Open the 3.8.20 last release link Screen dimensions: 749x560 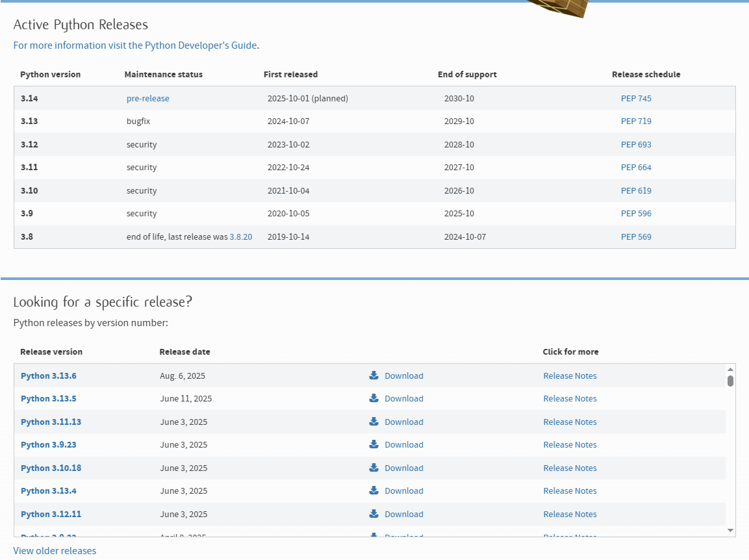[x=241, y=236]
